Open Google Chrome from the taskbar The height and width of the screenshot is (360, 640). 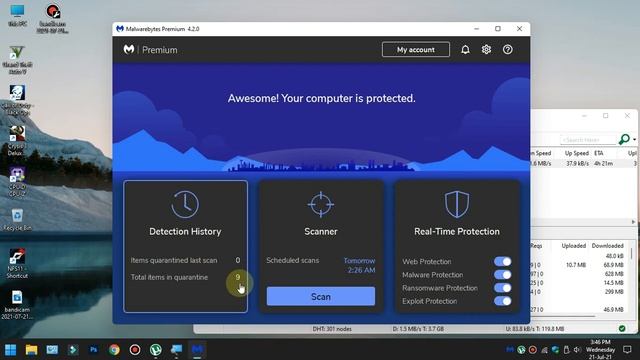[114, 350]
